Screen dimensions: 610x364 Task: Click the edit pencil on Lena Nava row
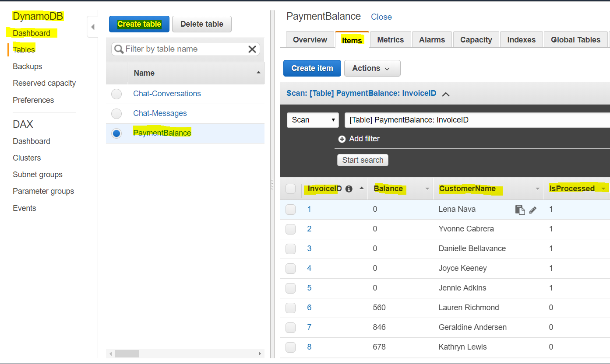pyautogui.click(x=533, y=210)
